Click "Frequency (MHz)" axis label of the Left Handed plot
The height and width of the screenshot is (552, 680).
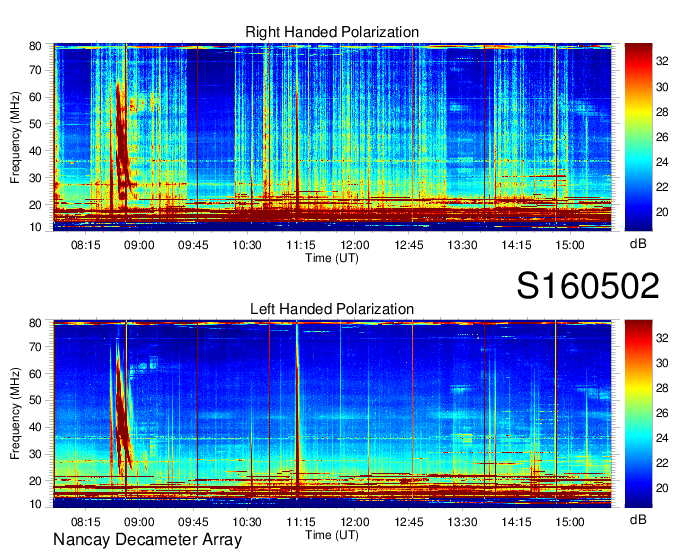(x=15, y=414)
